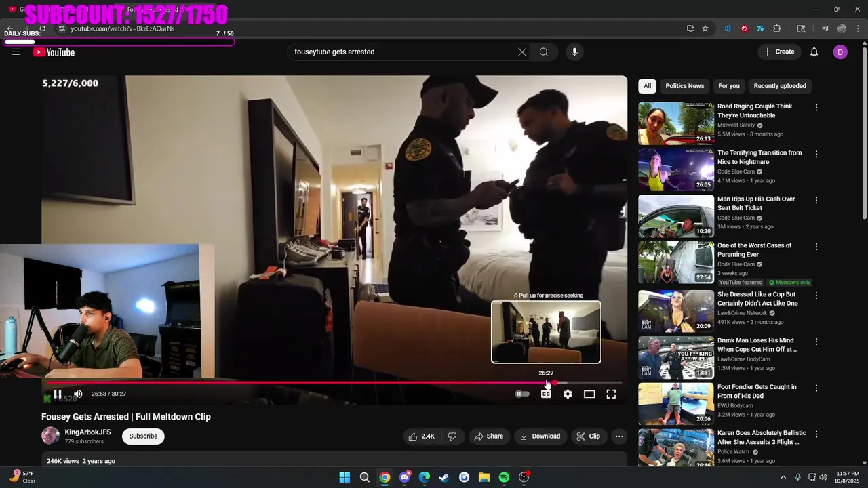
Task: Select the Recently uploaded filter chip
Action: pyautogui.click(x=780, y=86)
